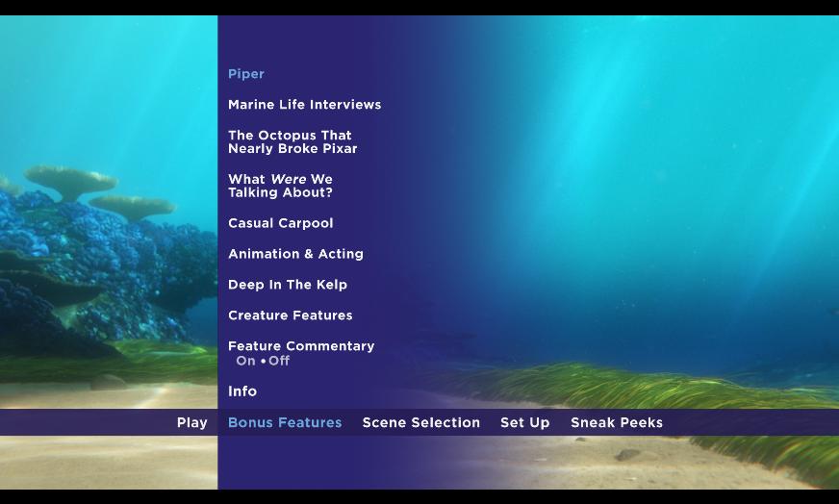Screen dimensions: 839x504
Task: Open Marine Life Interviews
Action: click(304, 104)
